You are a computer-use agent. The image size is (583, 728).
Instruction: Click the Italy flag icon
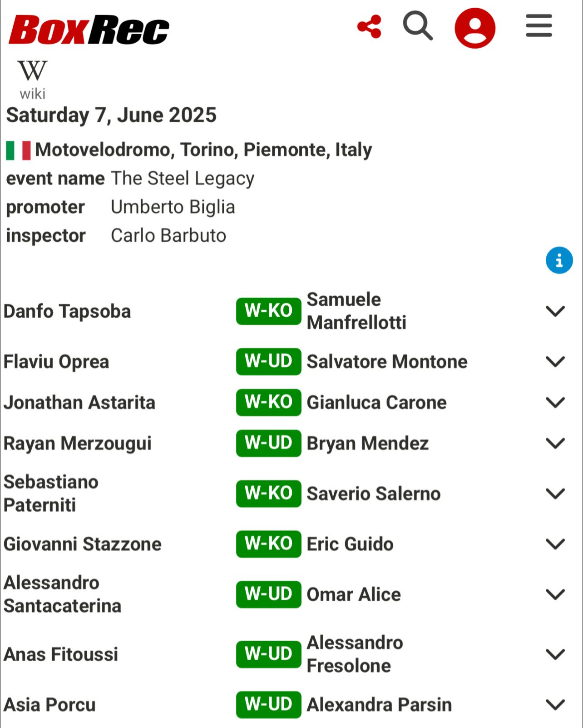pyautogui.click(x=18, y=150)
